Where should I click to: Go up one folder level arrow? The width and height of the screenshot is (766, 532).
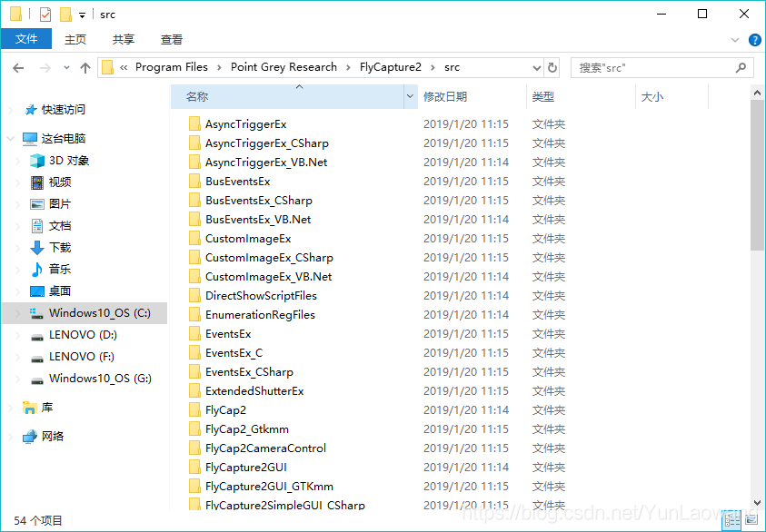pyautogui.click(x=85, y=68)
